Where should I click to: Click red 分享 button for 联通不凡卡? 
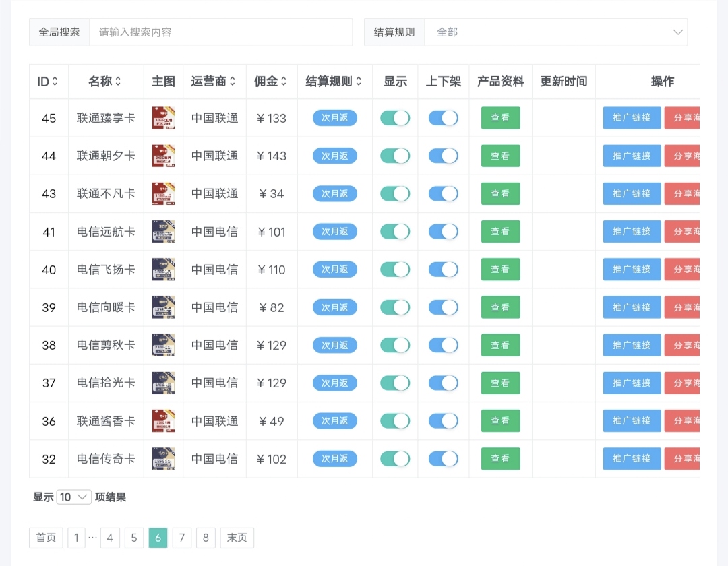point(682,193)
